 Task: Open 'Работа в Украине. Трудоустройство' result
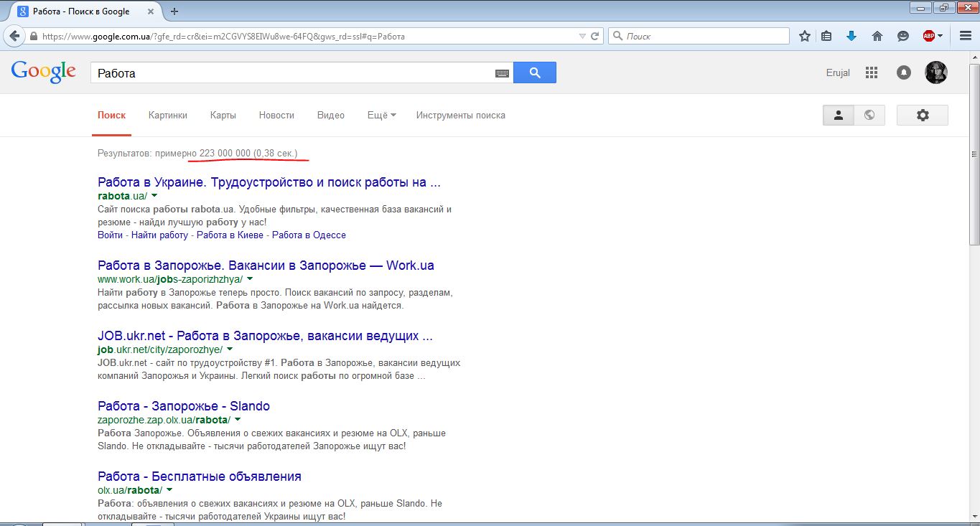269,182
